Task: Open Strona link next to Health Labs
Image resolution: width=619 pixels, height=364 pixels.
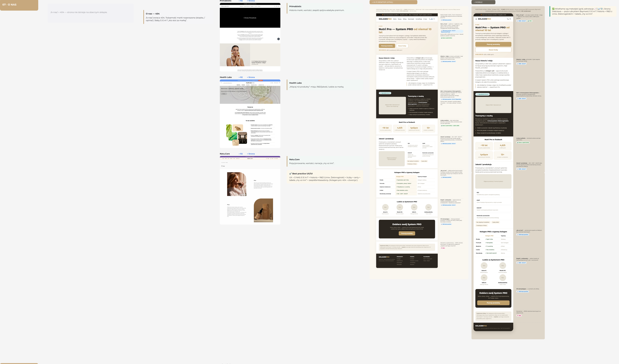Action: tap(251, 77)
